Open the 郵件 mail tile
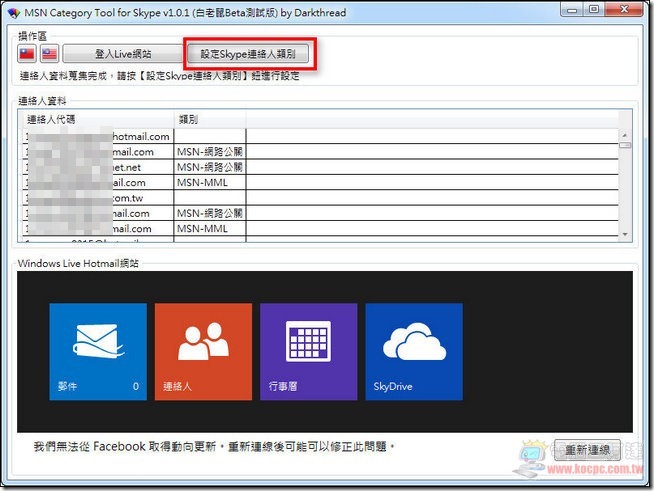The height and width of the screenshot is (491, 654). coord(98,352)
